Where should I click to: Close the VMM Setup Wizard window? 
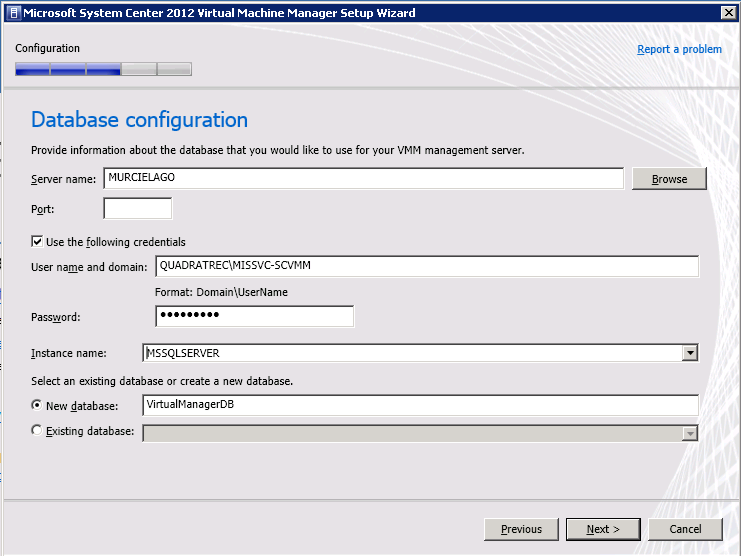pos(728,13)
